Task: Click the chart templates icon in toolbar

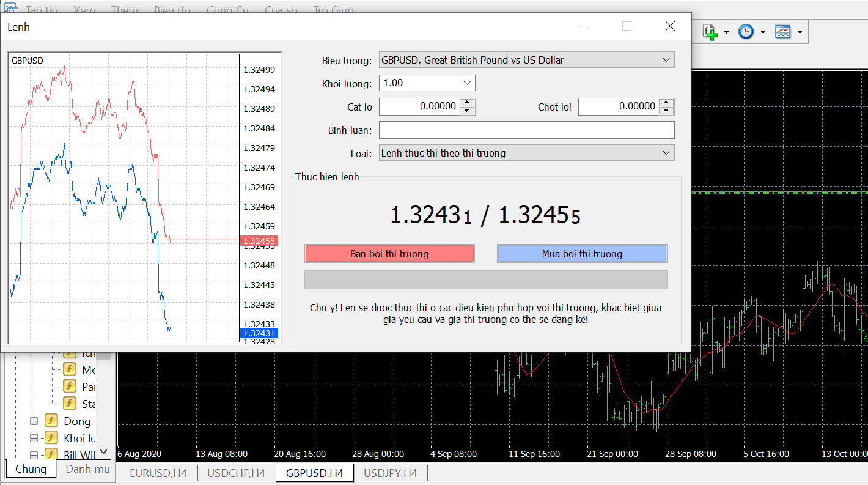Action: click(x=783, y=32)
